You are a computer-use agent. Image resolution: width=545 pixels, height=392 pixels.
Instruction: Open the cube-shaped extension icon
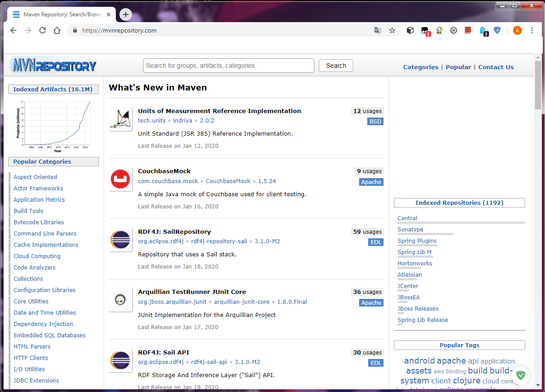click(x=410, y=30)
